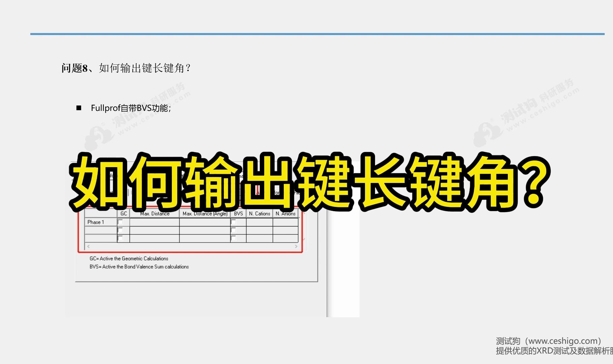Click the bullet text 'Fullprof自带BVS功能;'
The image size is (613, 364).
[x=131, y=108]
